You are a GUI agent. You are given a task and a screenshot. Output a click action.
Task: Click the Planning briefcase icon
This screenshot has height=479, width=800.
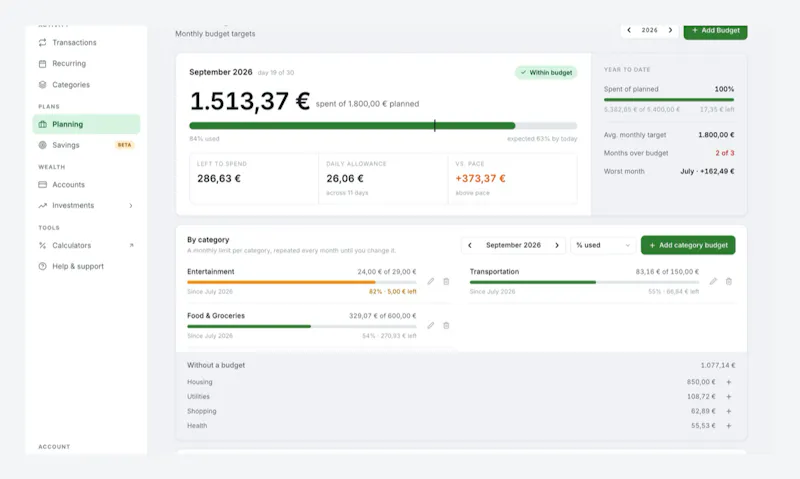42,124
